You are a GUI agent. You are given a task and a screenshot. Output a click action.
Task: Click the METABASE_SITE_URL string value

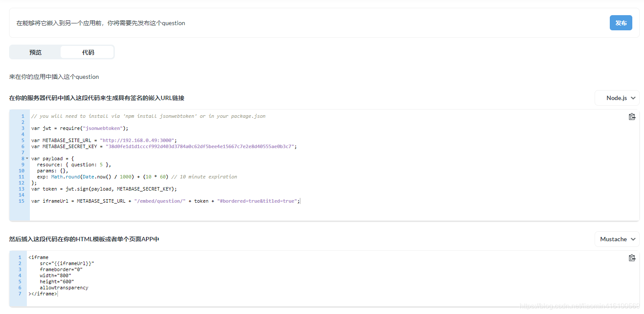(137, 140)
